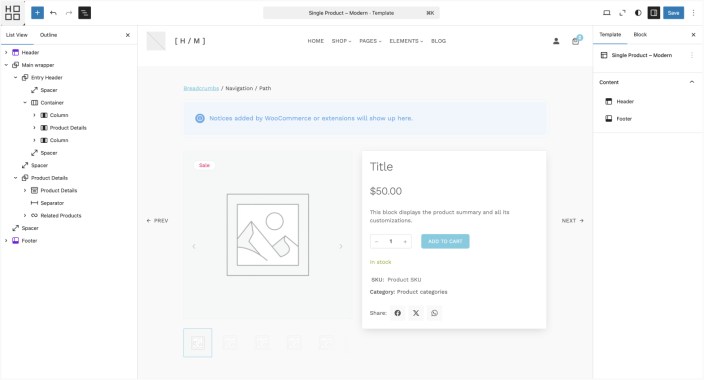
Task: Expand the Header item in list view
Action: (6, 53)
